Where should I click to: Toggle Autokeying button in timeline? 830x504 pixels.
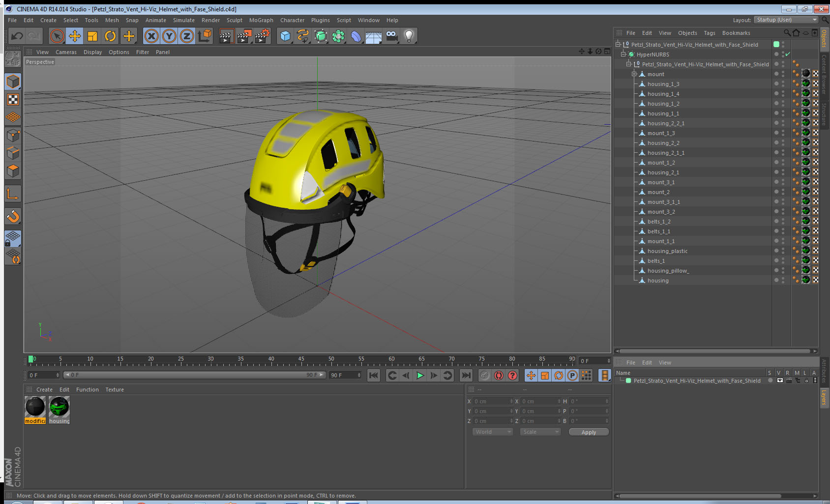tap(499, 375)
